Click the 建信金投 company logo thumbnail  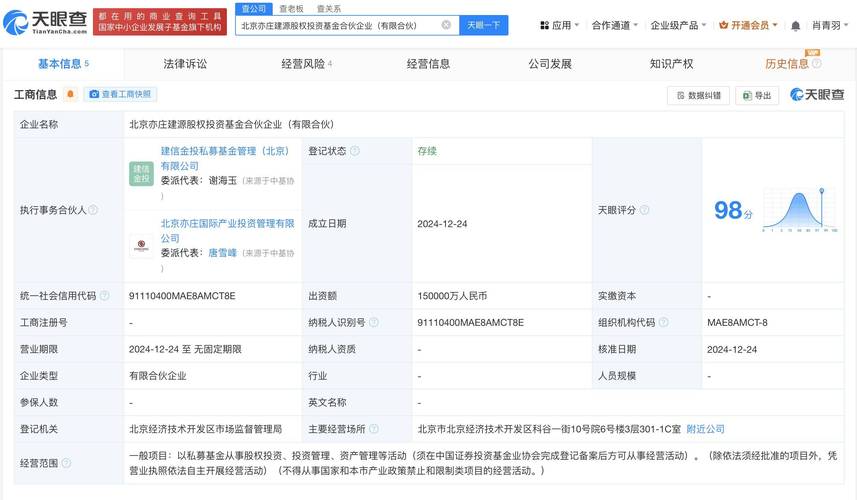point(141,174)
